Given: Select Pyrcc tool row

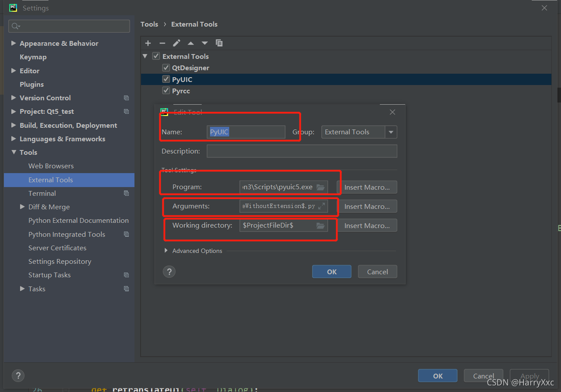Looking at the screenshot, I should click(346, 91).
